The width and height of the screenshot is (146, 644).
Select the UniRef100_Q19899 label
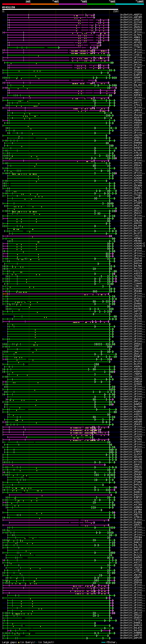click(x=131, y=30)
